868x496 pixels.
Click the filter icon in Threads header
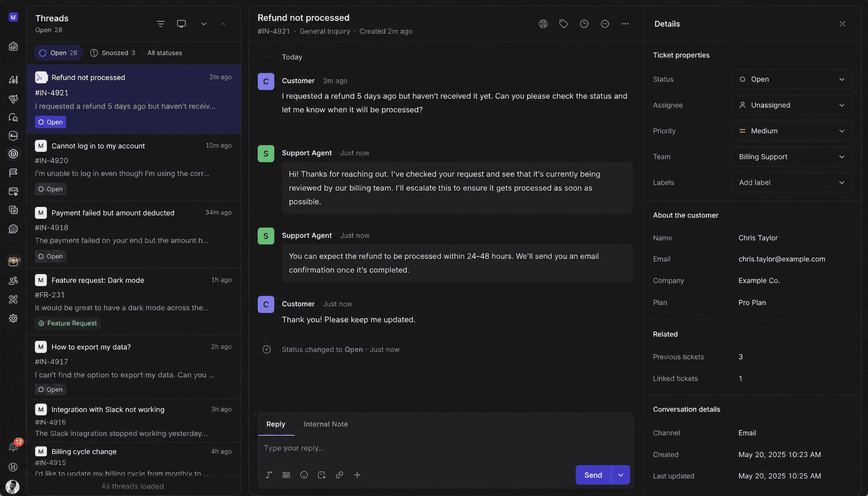tap(161, 24)
